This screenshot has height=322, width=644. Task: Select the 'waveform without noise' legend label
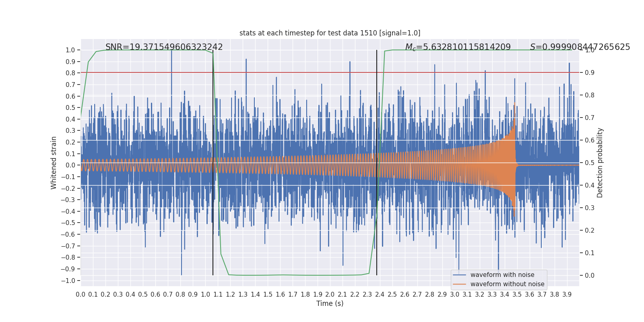(507, 284)
